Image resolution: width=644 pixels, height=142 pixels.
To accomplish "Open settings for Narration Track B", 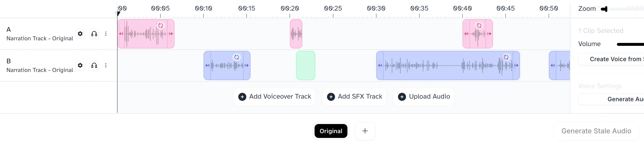I will click(80, 65).
